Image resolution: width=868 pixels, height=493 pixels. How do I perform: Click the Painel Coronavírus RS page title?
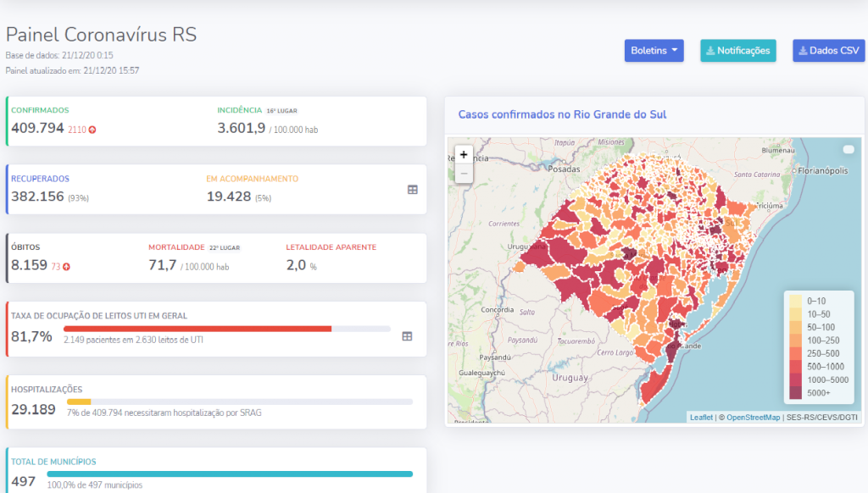click(x=102, y=35)
